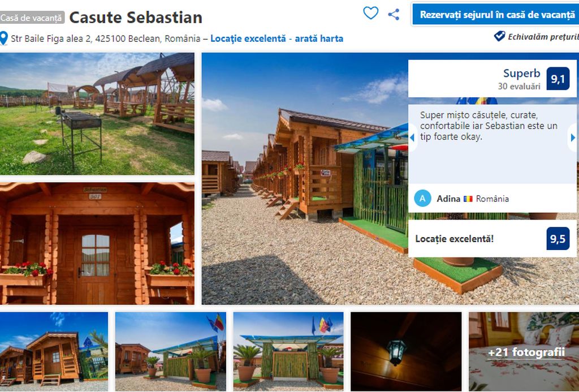The image size is (579, 392).
Task: Open the cabin front door photo
Action: [97, 243]
